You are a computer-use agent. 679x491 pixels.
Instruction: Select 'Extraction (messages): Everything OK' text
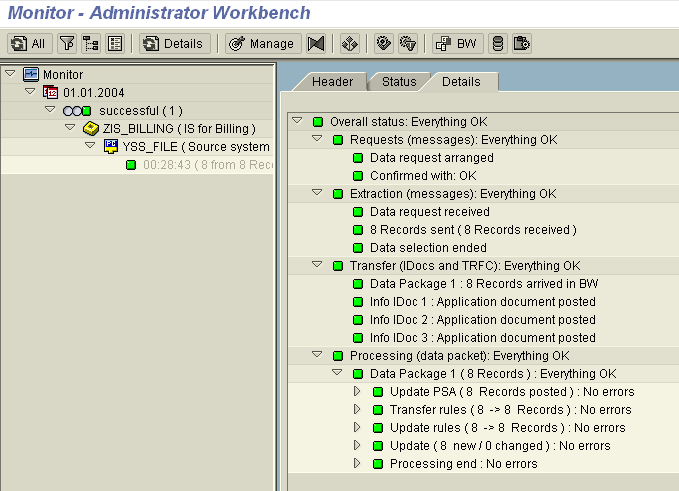tap(453, 194)
